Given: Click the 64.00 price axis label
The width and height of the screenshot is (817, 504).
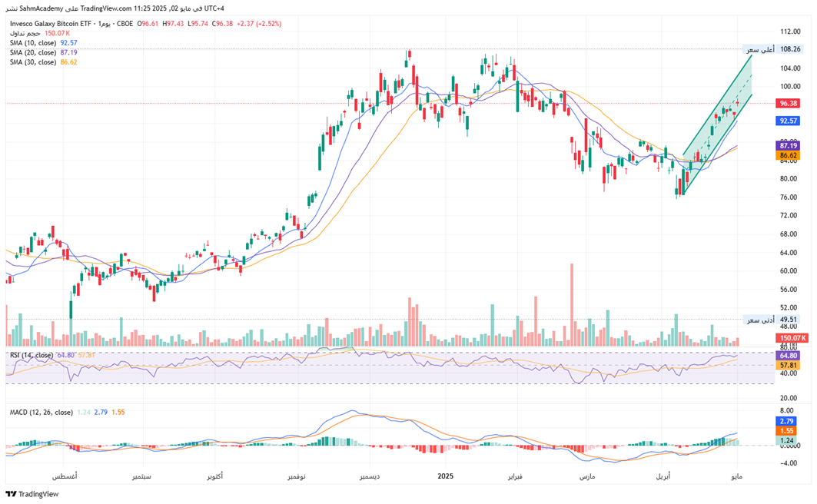Looking at the screenshot, I should point(789,253).
